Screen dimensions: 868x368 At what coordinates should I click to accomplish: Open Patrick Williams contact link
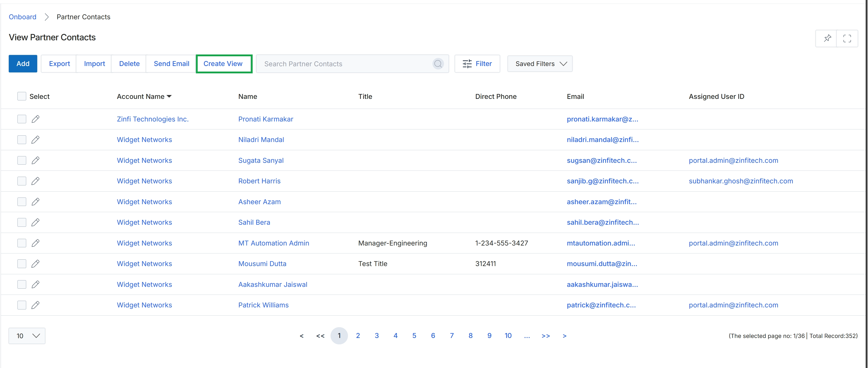(x=263, y=305)
